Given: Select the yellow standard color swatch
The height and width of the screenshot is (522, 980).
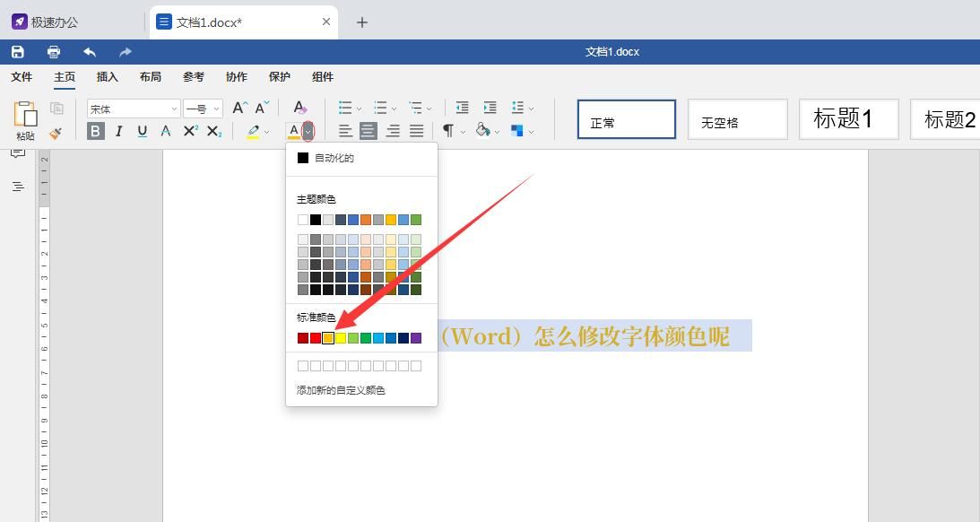Looking at the screenshot, I should (328, 338).
